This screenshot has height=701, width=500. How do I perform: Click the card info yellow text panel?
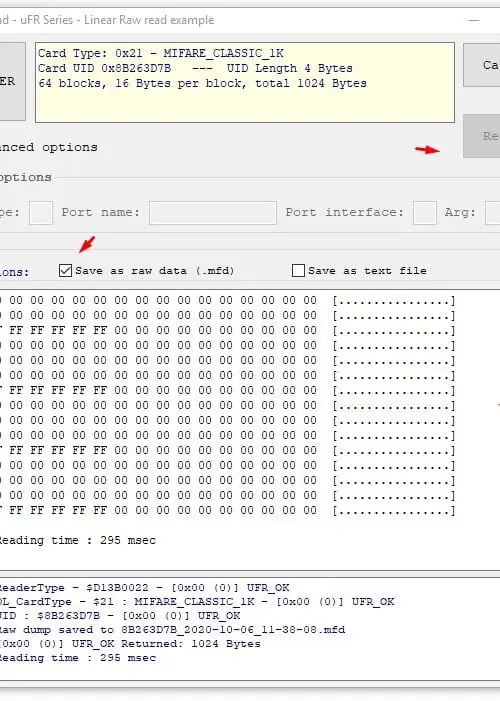[245, 82]
